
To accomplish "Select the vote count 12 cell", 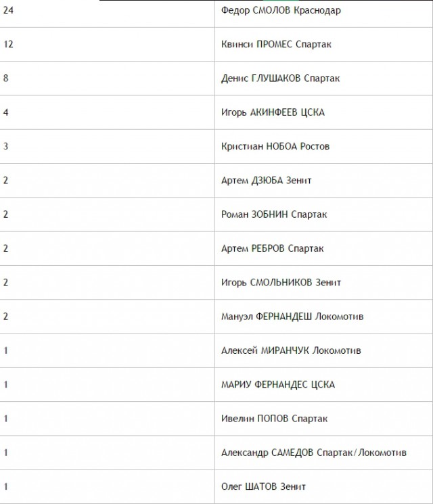I will click(107, 45).
